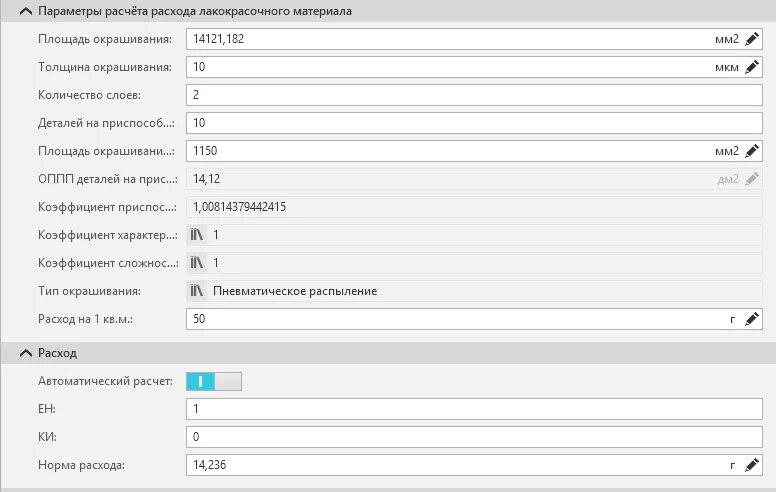Click the КИ input field
The image size is (776, 492).
(x=474, y=437)
